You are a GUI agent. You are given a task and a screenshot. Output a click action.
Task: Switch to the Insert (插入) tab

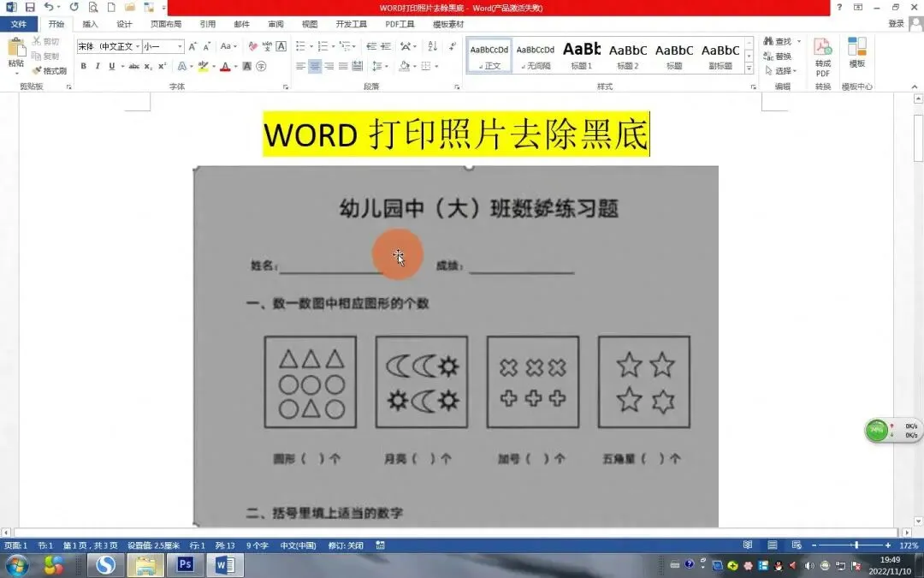pos(90,24)
